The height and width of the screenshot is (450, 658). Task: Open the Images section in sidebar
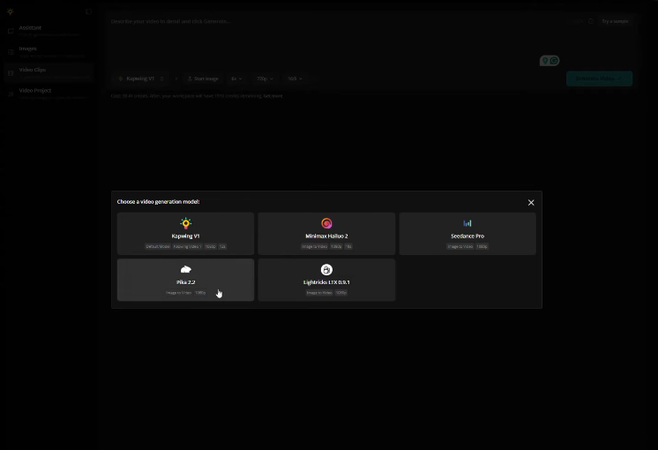click(49, 52)
